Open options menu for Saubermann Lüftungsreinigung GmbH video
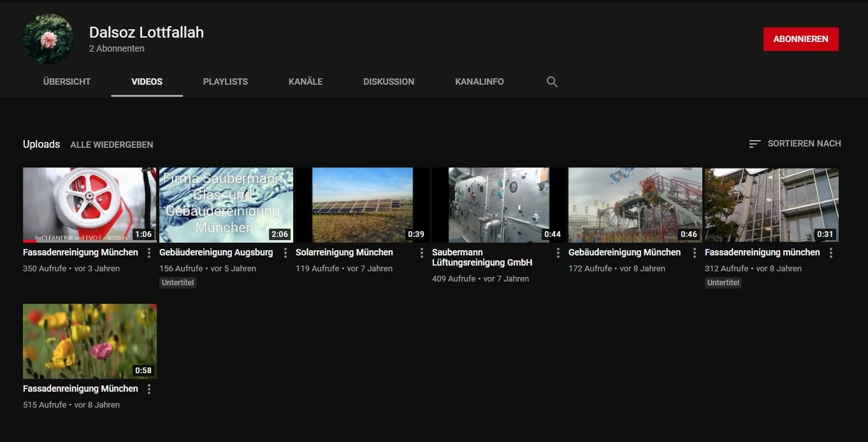This screenshot has width=868, height=442. click(x=558, y=253)
